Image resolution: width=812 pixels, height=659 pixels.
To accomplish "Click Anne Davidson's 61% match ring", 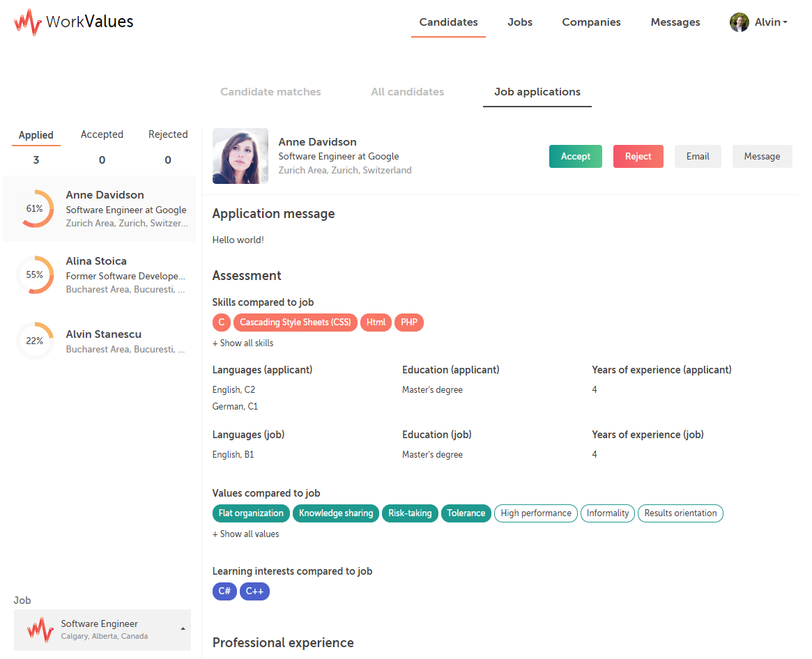I will pyautogui.click(x=35, y=208).
